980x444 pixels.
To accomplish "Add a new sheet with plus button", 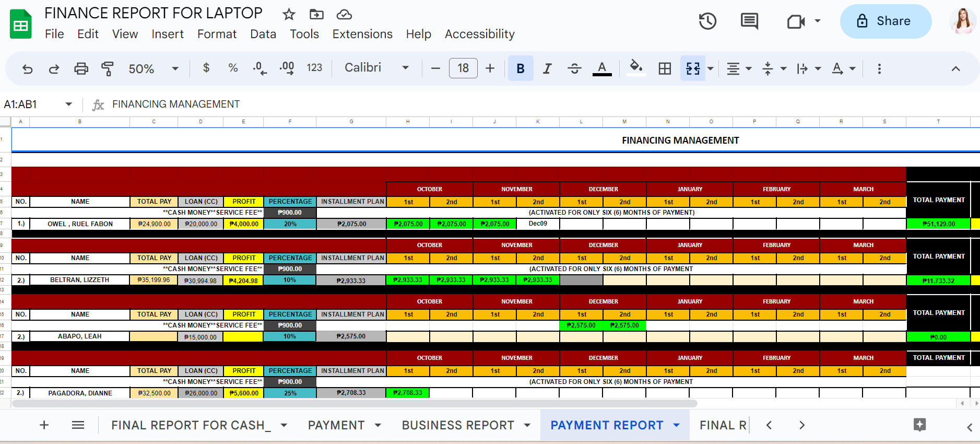I will (x=44, y=425).
